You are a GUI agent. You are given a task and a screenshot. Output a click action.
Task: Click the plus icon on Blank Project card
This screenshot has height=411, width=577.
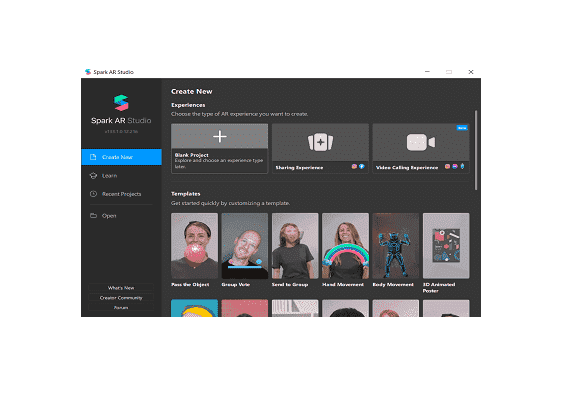coord(220,137)
